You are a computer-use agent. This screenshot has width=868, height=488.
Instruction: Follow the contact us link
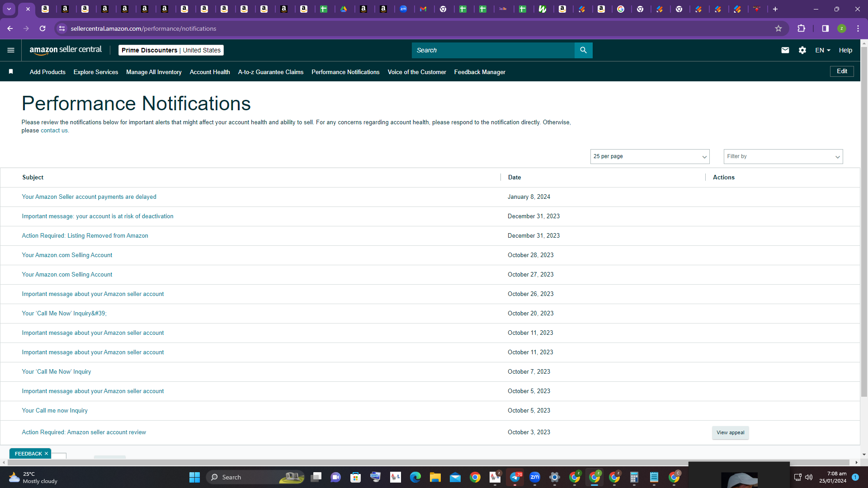(x=54, y=131)
